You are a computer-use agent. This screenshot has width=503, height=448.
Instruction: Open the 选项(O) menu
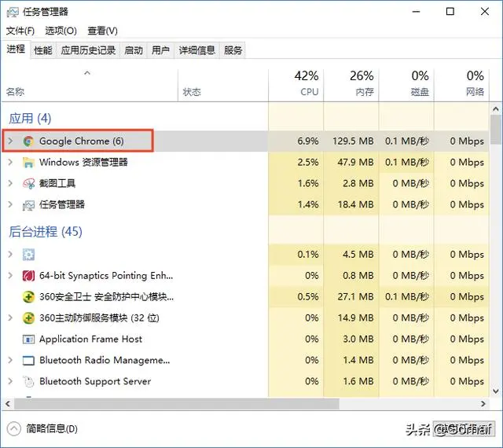(x=61, y=31)
